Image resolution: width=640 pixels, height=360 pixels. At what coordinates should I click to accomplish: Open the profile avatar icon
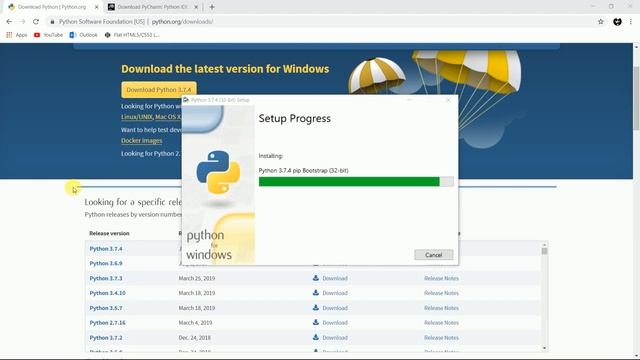(x=617, y=22)
